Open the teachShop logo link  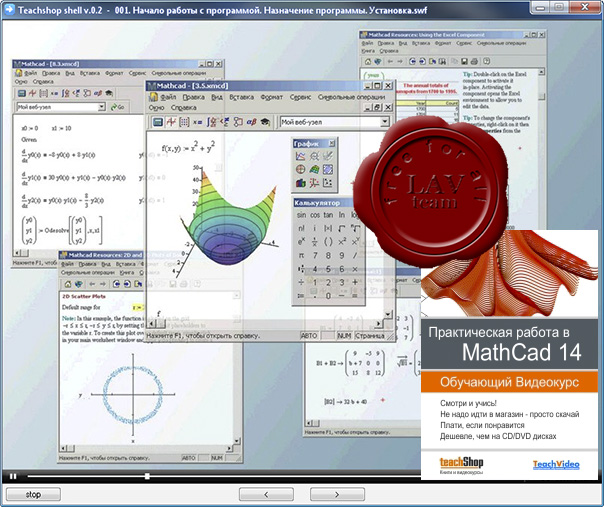pos(461,465)
